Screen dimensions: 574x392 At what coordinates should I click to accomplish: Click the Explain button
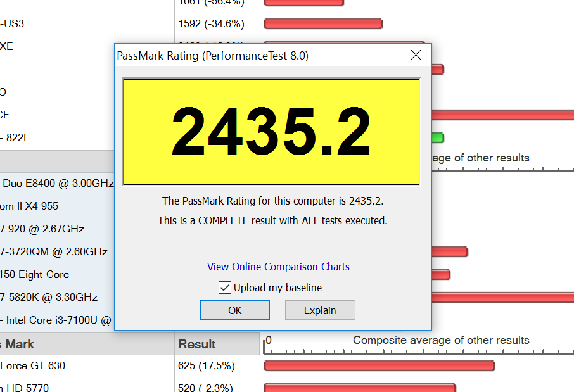(x=320, y=310)
